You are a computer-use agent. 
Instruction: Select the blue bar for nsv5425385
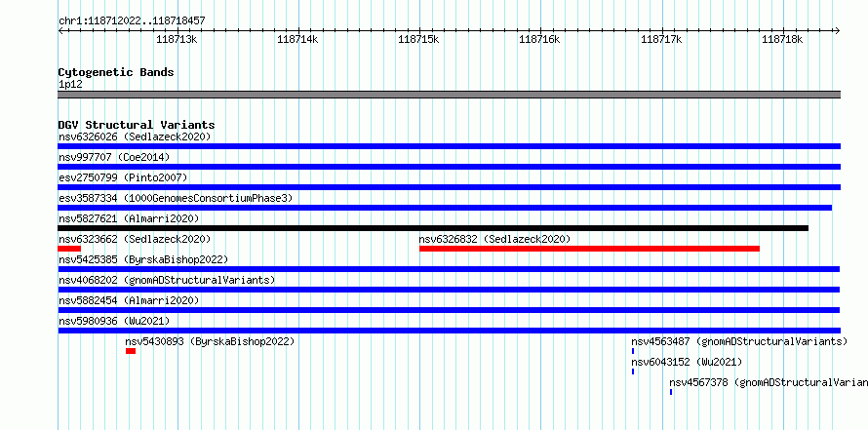pyautogui.click(x=449, y=269)
